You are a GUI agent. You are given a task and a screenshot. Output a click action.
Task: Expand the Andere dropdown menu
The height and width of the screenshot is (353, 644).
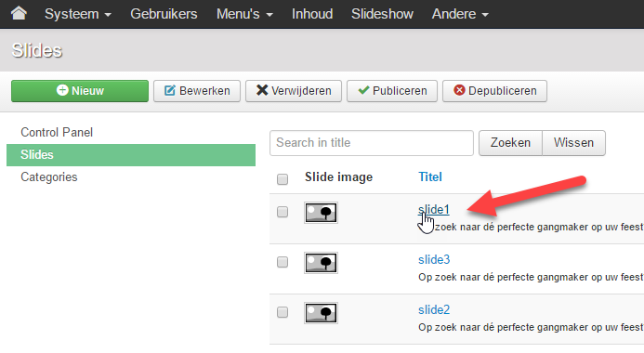pos(460,14)
